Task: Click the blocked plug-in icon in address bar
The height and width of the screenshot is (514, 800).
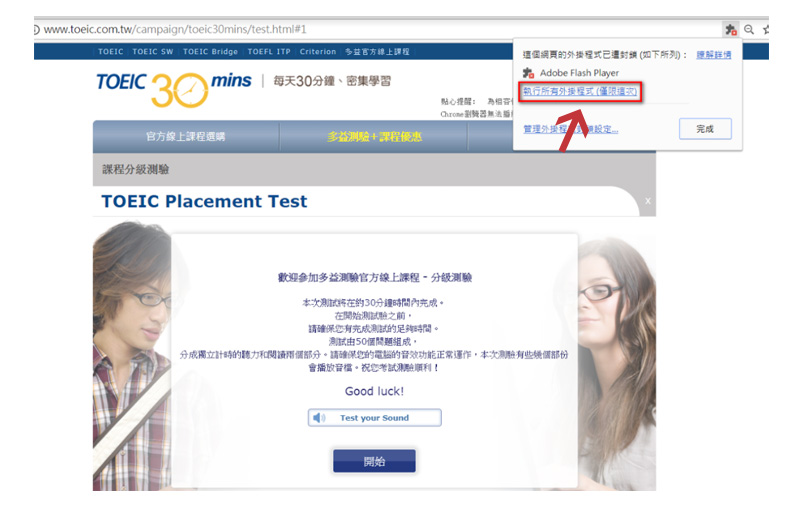Action: pos(731,30)
